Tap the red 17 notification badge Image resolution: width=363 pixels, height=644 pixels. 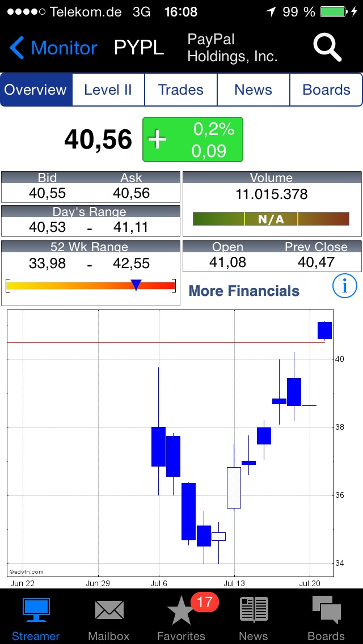[204, 601]
